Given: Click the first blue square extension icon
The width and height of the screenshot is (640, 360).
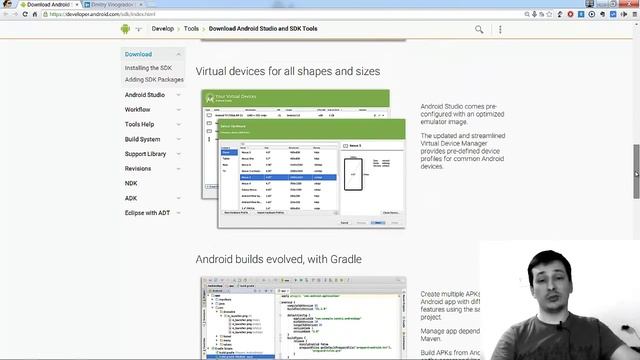Looking at the screenshot, I should click(581, 14).
